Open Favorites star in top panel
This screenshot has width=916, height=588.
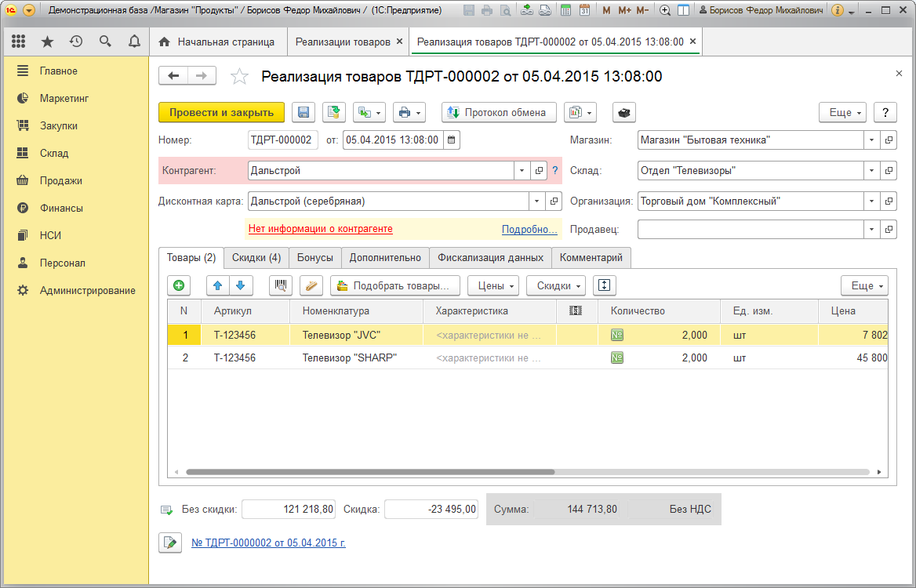point(47,42)
